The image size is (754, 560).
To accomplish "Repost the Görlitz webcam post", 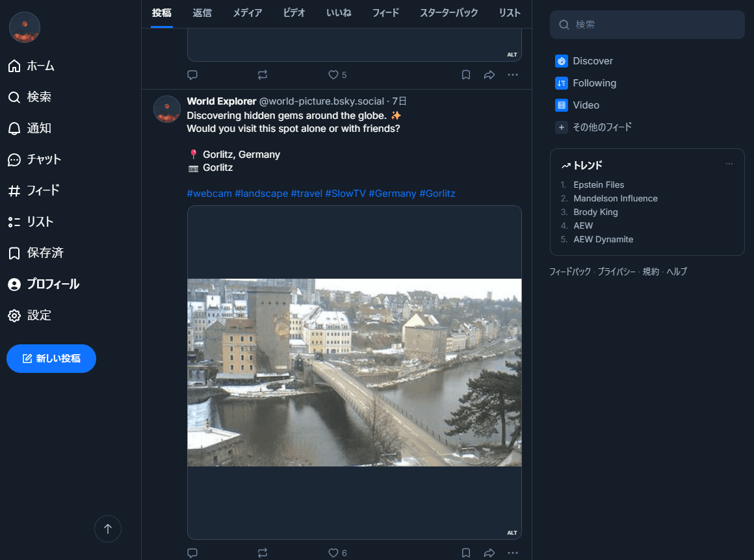I will click(263, 553).
